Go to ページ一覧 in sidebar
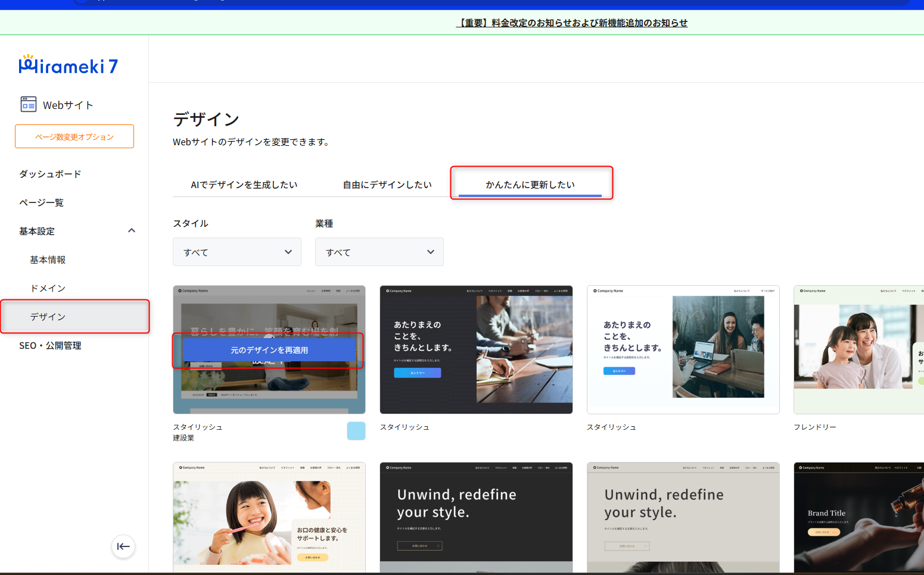The width and height of the screenshot is (924, 575). [42, 202]
